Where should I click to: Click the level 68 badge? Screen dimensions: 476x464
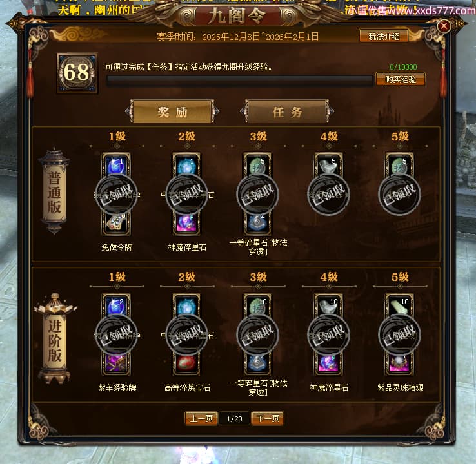77,73
